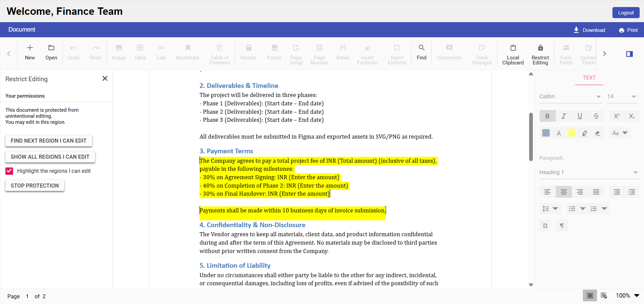Click the document vertical scrollbar thumb
644x304 pixels.
531,137
